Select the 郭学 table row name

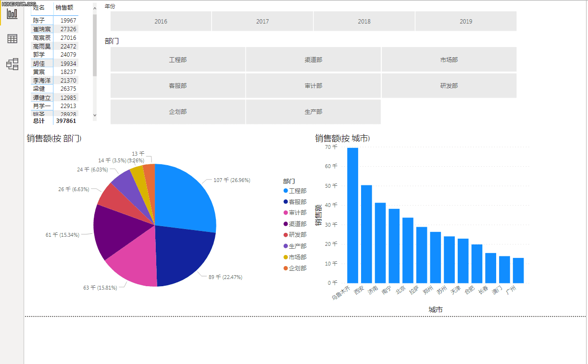39,55
